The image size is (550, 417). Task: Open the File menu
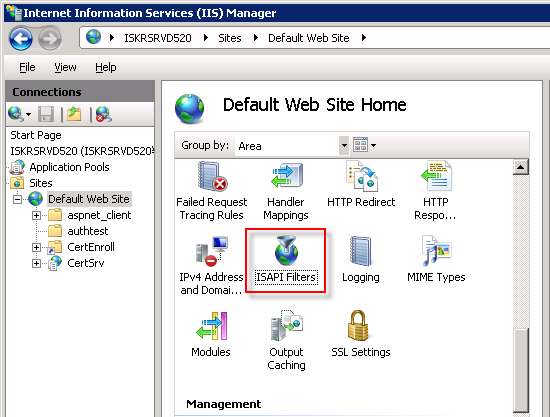pyautogui.click(x=27, y=67)
